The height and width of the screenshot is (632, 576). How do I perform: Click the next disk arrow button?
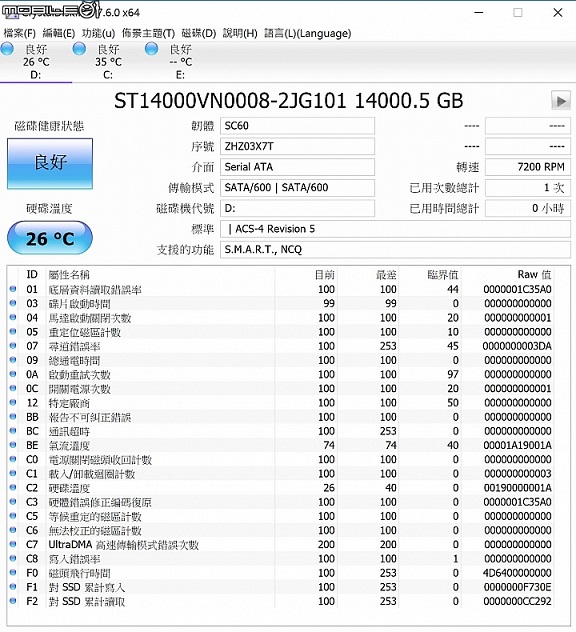[561, 101]
